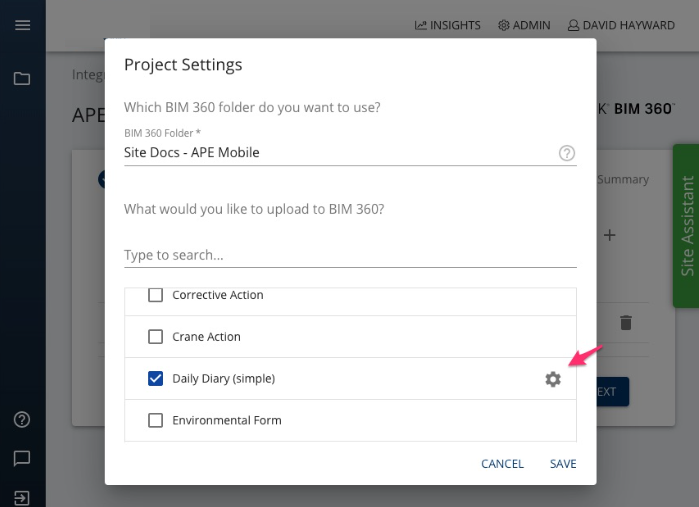Enable the Crane Action checkbox
The height and width of the screenshot is (507, 699).
(155, 337)
